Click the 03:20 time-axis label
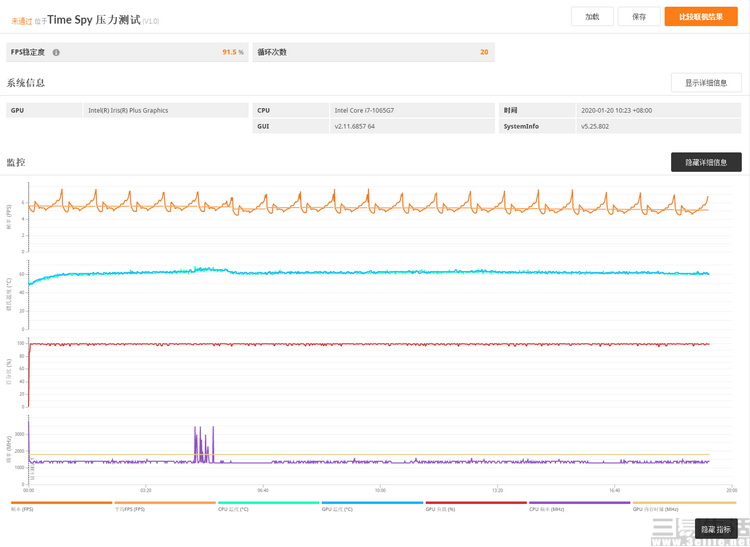 pos(146,490)
